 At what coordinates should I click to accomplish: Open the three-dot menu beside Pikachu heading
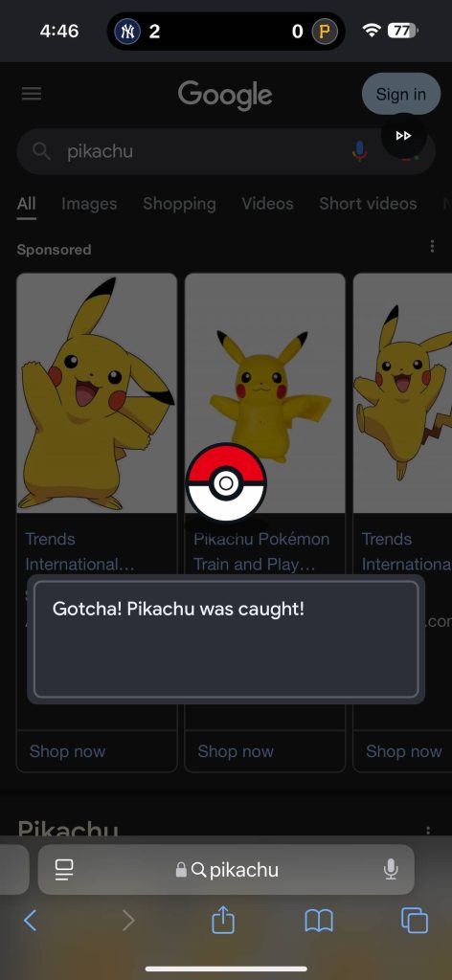click(428, 831)
